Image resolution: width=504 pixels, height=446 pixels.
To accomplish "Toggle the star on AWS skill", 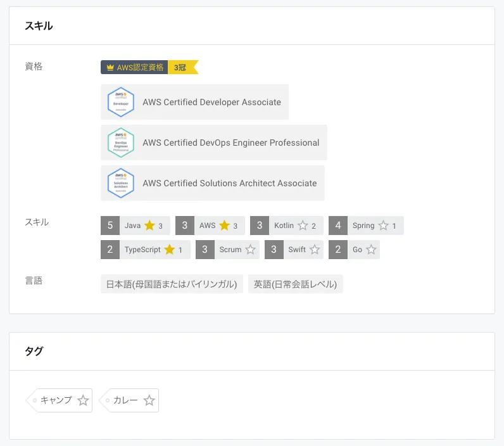I will [224, 226].
